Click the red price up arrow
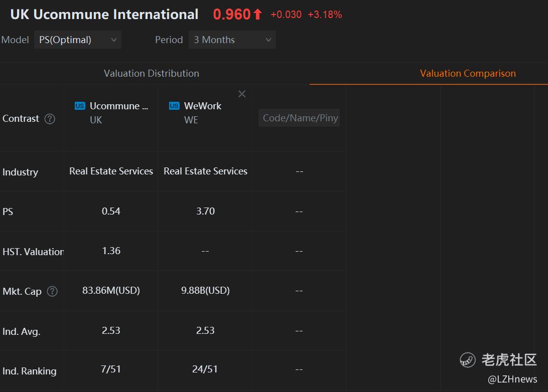 257,15
